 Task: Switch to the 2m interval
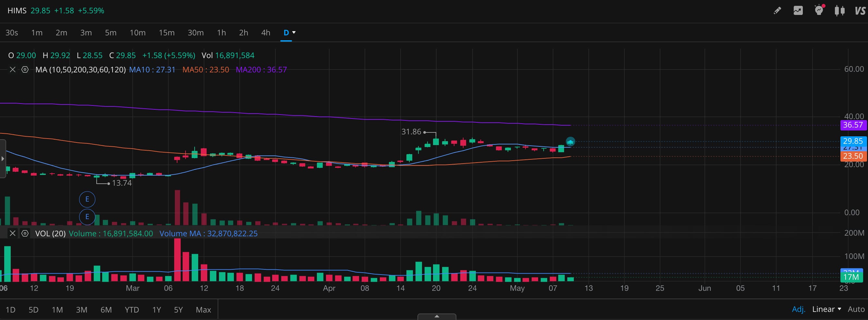[x=61, y=33]
